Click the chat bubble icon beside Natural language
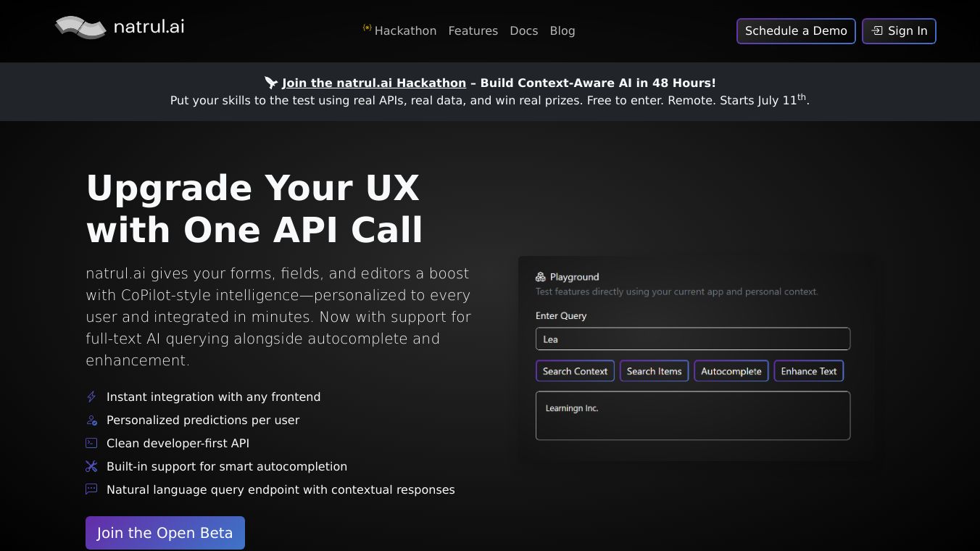The width and height of the screenshot is (980, 551). click(91, 489)
